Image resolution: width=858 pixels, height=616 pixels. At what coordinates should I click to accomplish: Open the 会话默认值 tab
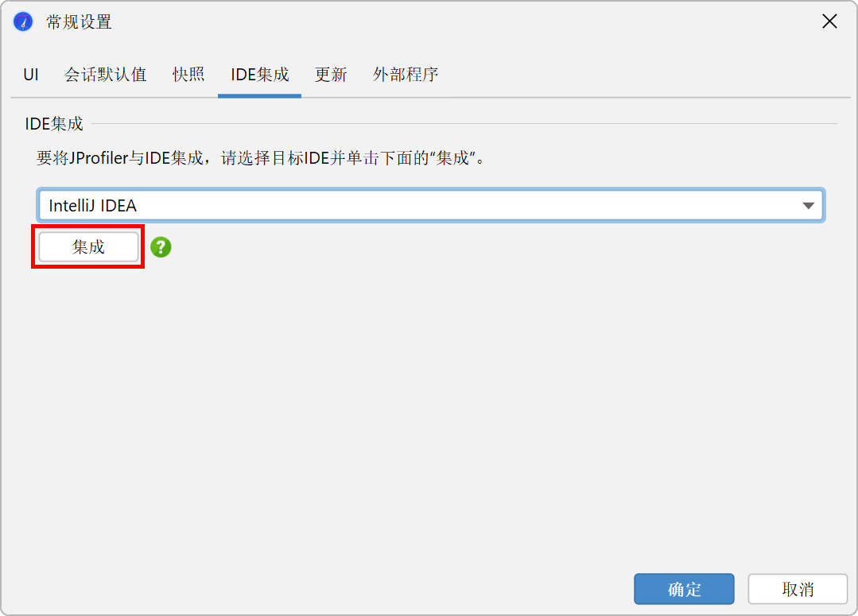pyautogui.click(x=106, y=75)
